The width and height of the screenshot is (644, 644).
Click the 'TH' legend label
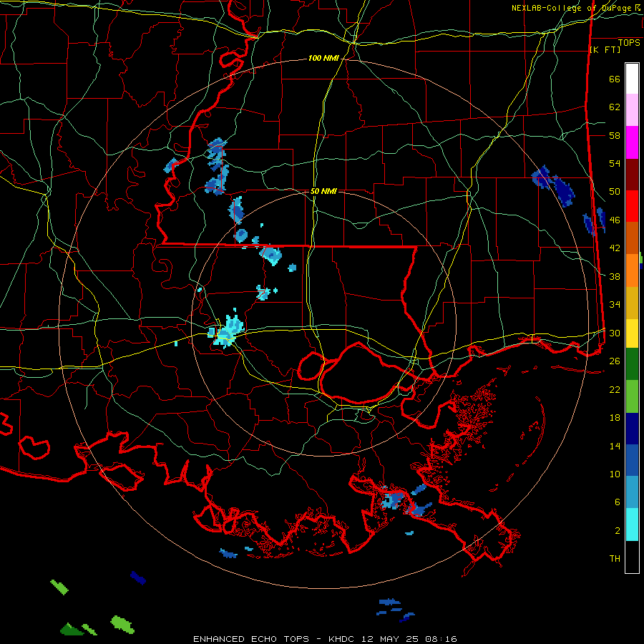tap(615, 559)
